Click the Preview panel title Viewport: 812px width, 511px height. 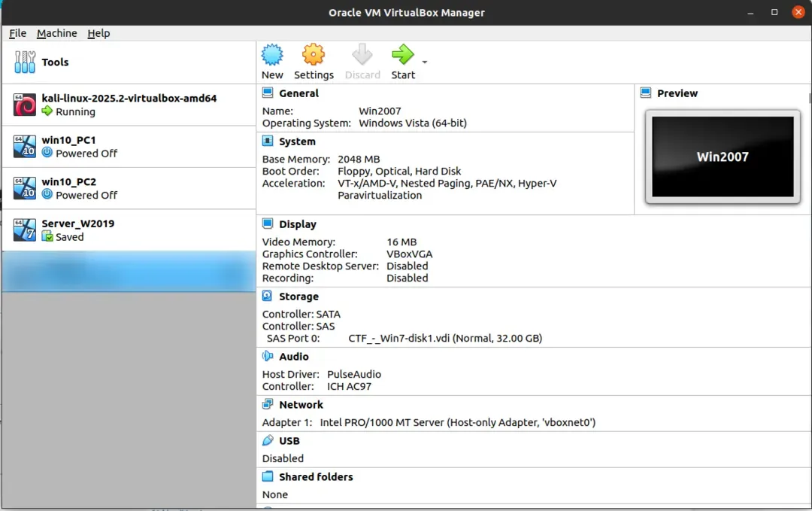pyautogui.click(x=677, y=93)
